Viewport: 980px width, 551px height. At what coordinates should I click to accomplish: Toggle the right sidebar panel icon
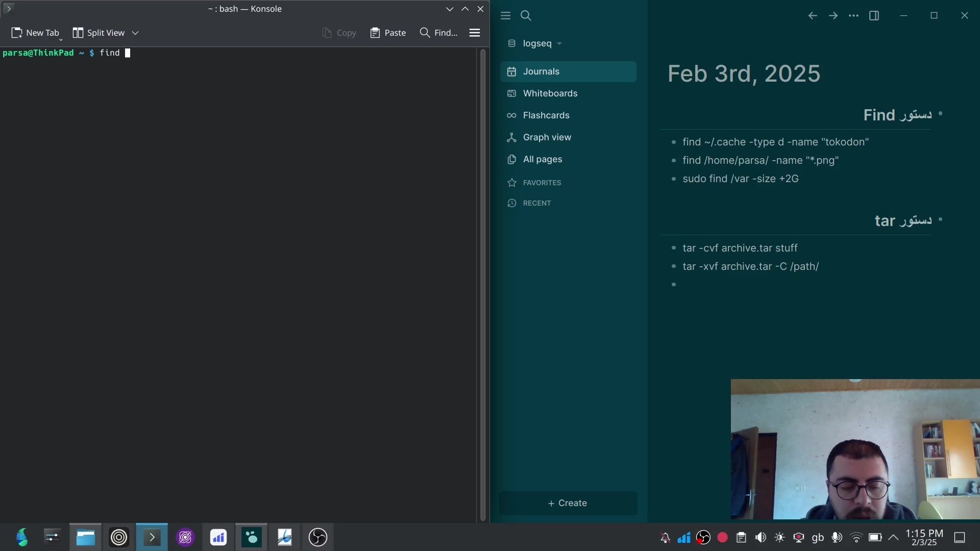pyautogui.click(x=874, y=16)
